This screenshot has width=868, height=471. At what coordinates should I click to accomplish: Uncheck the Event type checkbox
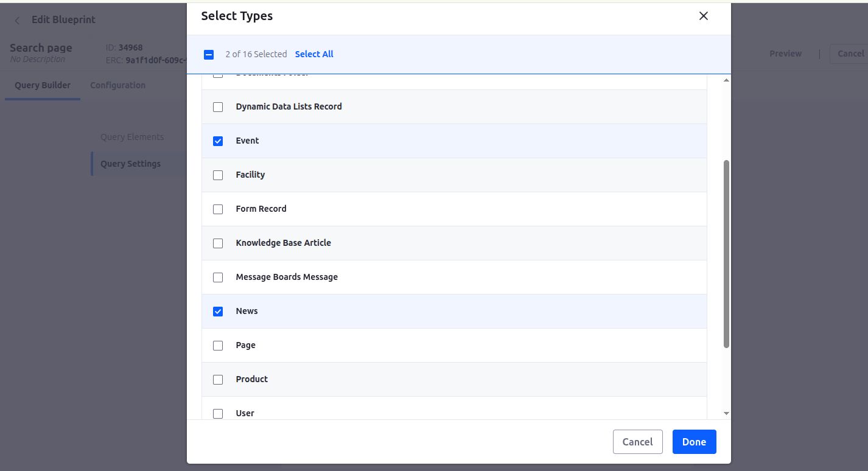[218, 141]
